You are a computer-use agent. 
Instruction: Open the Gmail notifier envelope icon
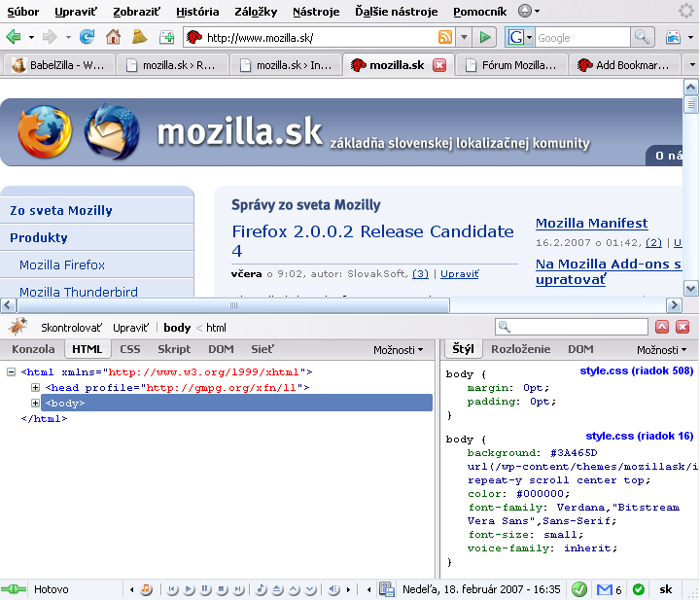605,589
